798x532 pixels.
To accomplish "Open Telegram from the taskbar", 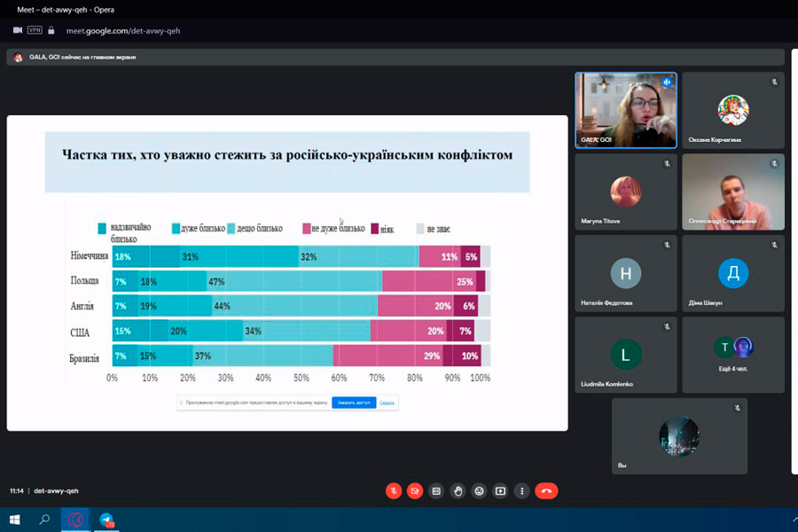I will coord(106,520).
